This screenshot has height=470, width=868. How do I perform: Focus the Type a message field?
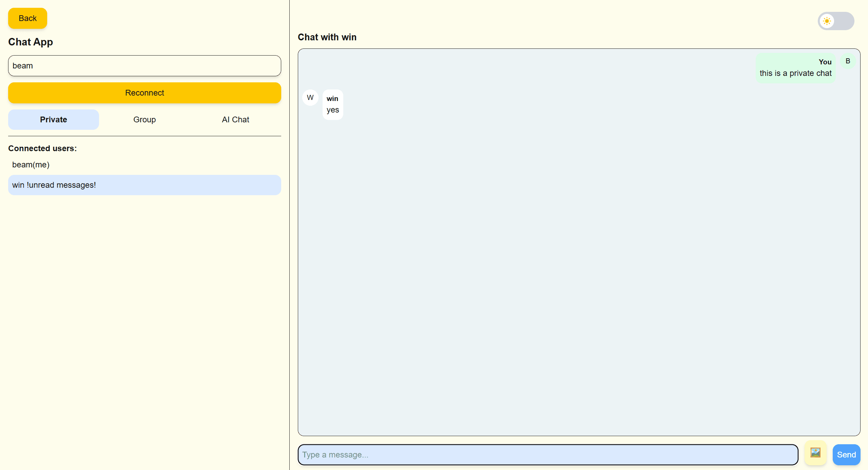(548, 455)
